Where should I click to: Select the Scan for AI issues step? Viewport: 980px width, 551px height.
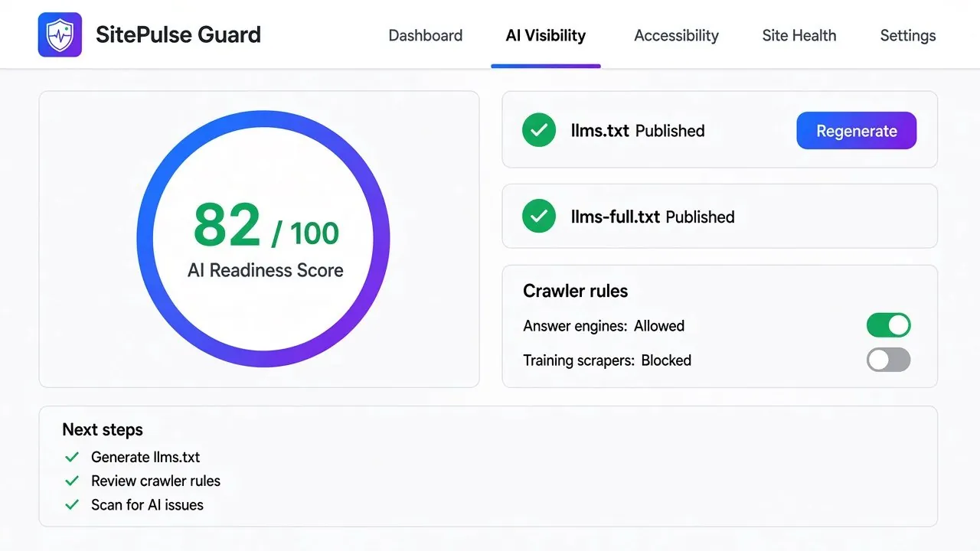click(147, 504)
